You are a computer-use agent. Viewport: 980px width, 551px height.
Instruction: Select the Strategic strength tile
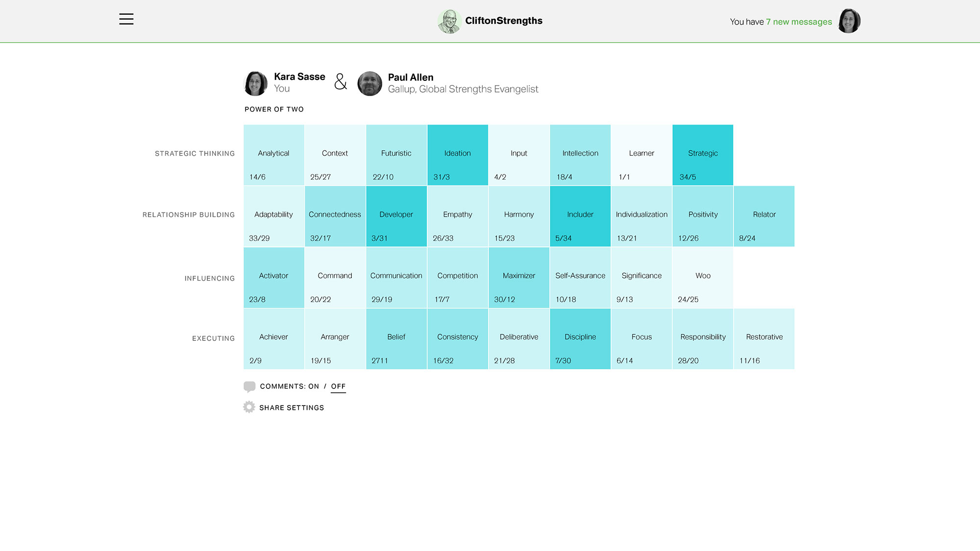click(x=703, y=155)
